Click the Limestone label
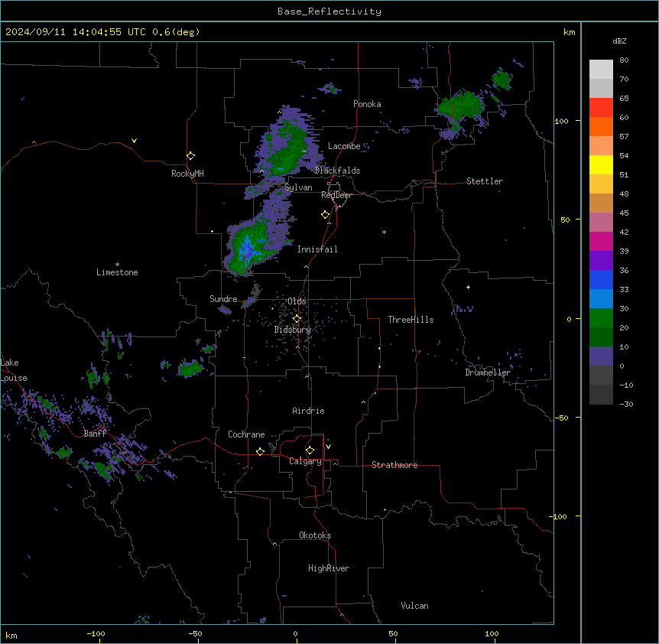The width and height of the screenshot is (659, 644). [117, 272]
